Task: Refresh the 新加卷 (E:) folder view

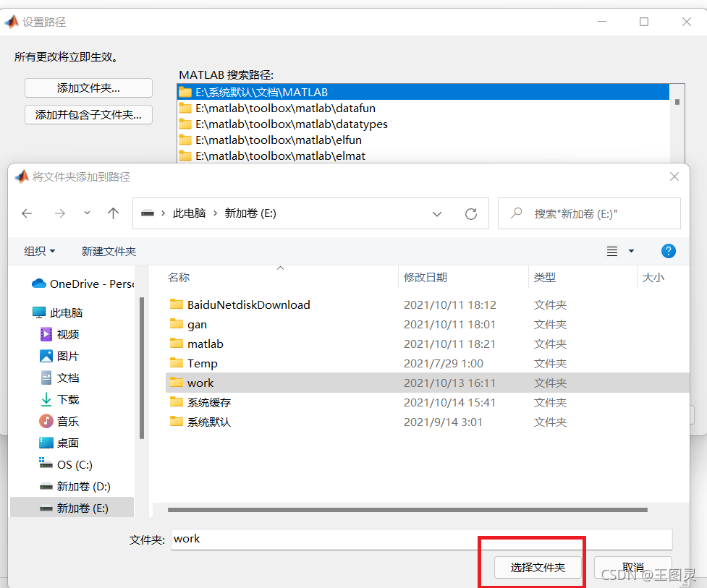Action: (471, 213)
